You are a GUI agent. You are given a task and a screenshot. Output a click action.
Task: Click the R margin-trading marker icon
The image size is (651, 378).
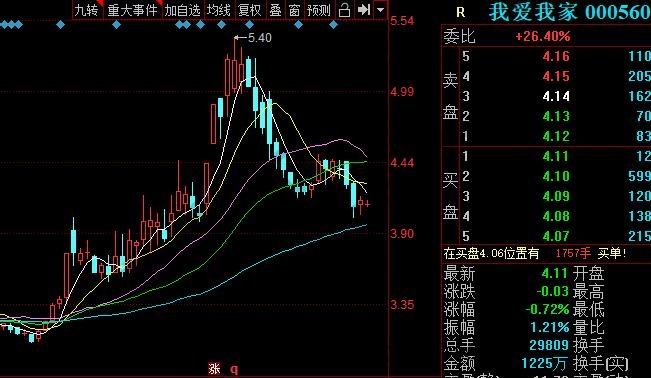pos(460,12)
